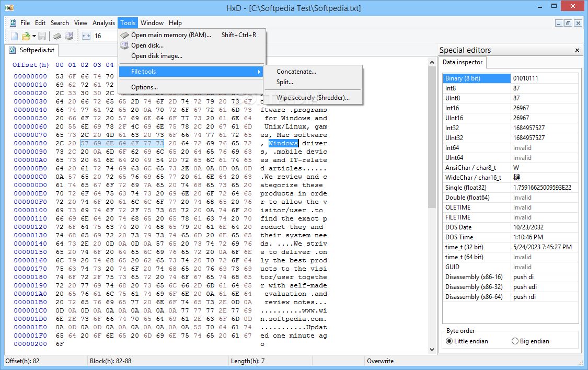588x370 pixels.
Task: Click the hex view vertical scrollbar thumb
Action: pyautogui.click(x=432, y=138)
